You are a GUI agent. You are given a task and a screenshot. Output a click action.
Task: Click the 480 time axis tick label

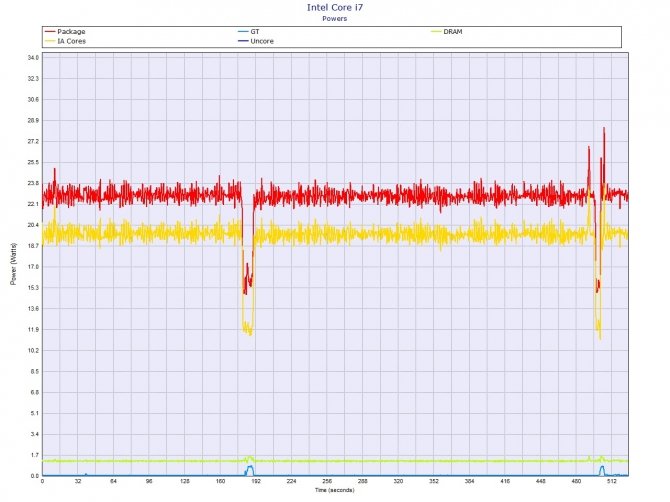pos(576,481)
